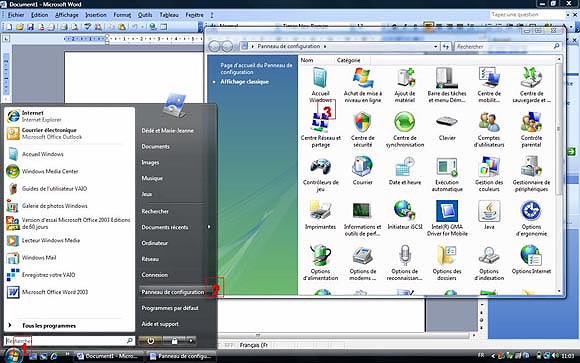Open Contrôleurs de jeu gamepad icon
The image size is (580, 363).
pos(320,167)
